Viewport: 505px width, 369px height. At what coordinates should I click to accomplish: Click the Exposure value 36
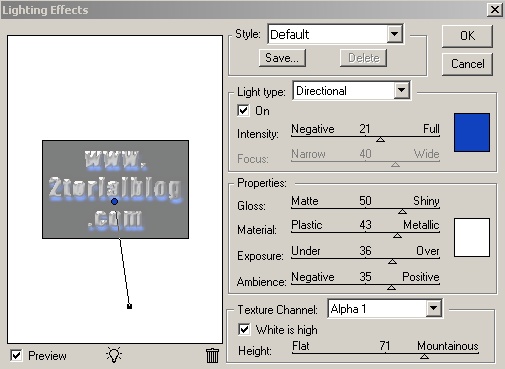[365, 251]
